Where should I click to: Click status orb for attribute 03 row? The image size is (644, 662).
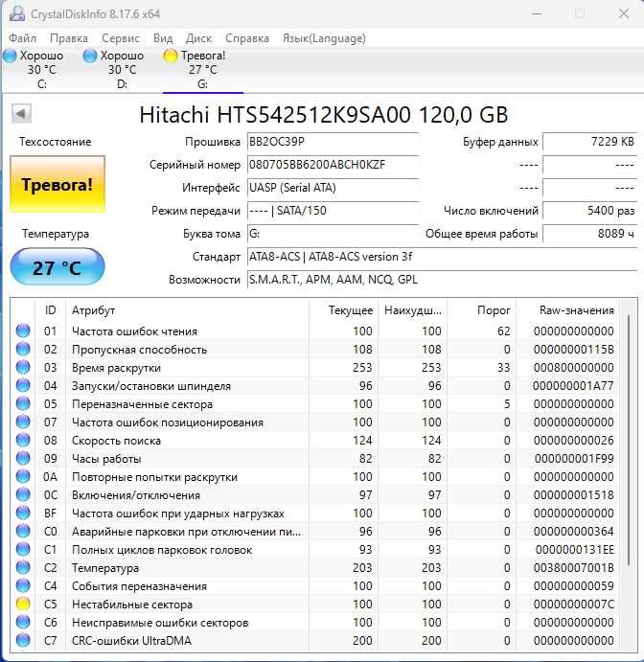point(23,367)
